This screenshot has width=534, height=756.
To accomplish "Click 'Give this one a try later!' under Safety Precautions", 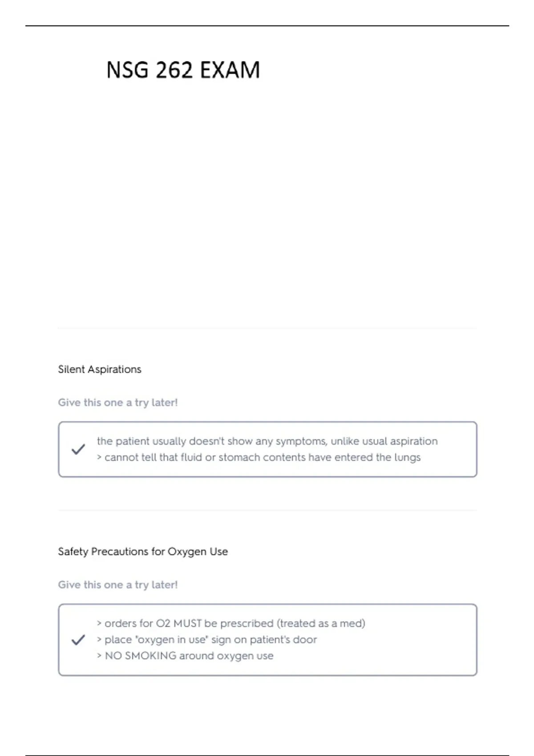I will (x=118, y=585).
